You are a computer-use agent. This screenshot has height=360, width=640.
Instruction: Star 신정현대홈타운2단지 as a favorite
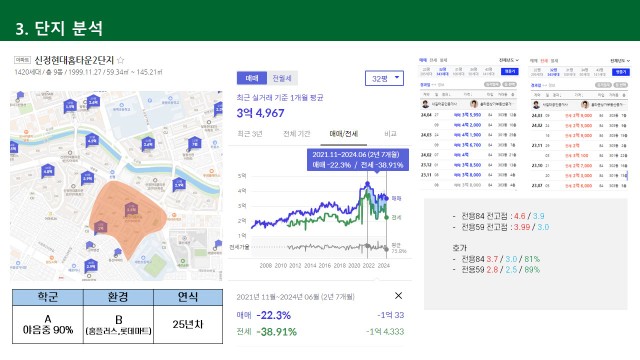pyautogui.click(x=120, y=60)
